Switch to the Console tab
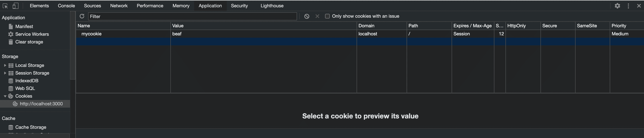Viewport: 644px width, 138px height. 66,6
